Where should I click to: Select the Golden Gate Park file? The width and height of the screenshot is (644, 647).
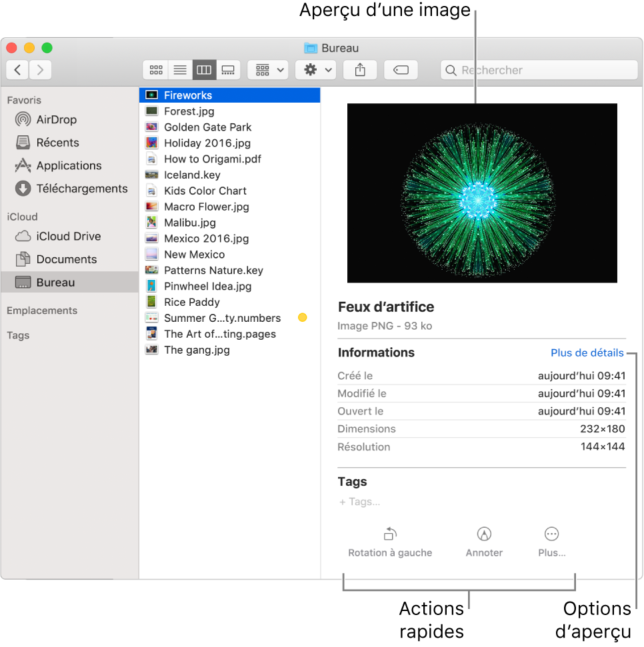coord(229,127)
